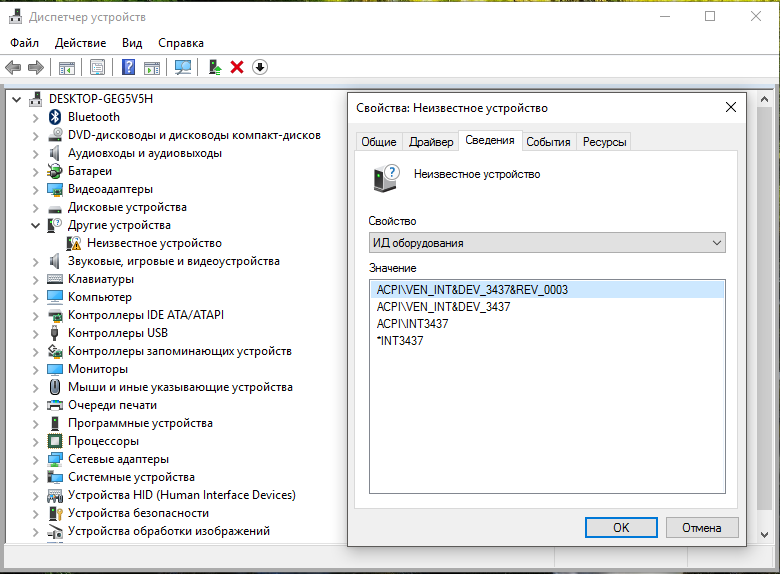Click the Мыши mouse category icon
This screenshot has width=780, height=574.
pos(55,387)
